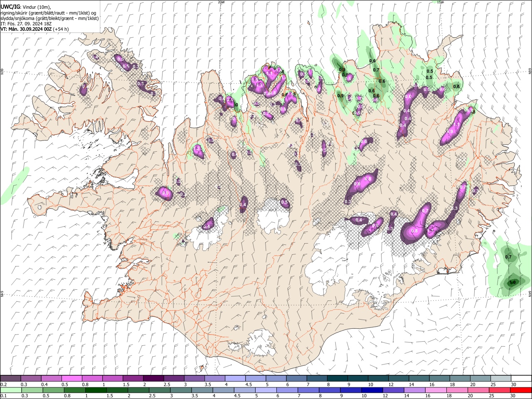Click the '30' label under the red rain swatch
532x399 pixels.
[514, 396]
